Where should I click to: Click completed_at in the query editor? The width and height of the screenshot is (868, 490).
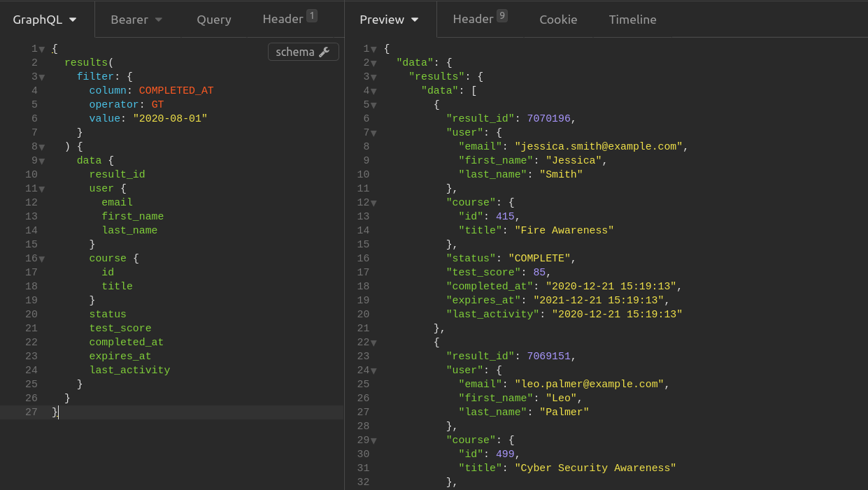[x=127, y=342]
